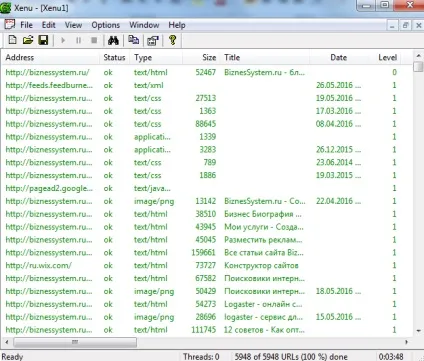
Task: Select the text/xml type cell
Action: coord(149,85)
